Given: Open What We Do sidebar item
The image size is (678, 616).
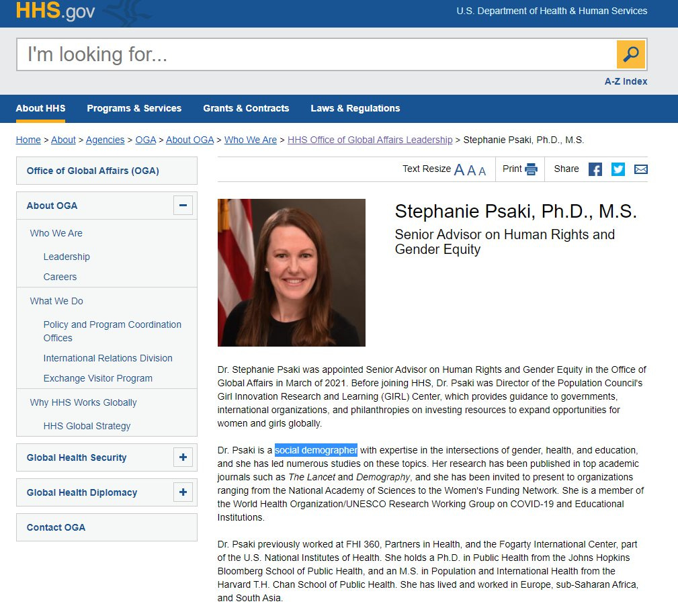Looking at the screenshot, I should 56,302.
